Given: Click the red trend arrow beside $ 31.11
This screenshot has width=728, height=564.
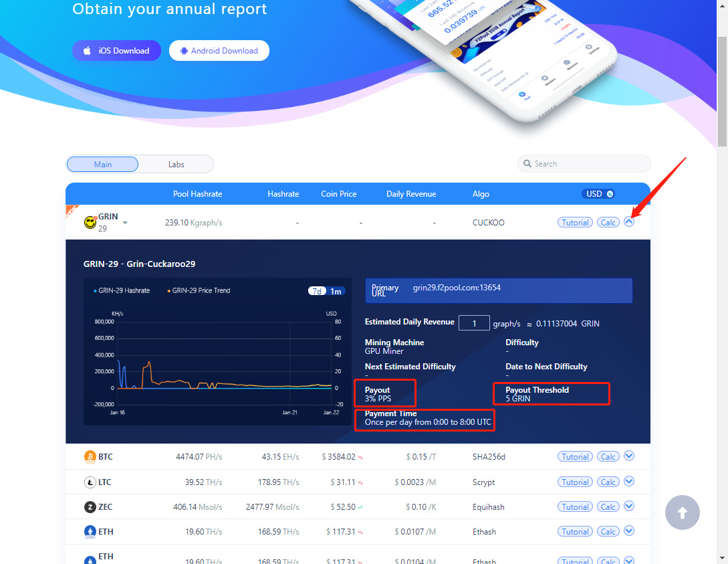Looking at the screenshot, I should pyautogui.click(x=360, y=482).
